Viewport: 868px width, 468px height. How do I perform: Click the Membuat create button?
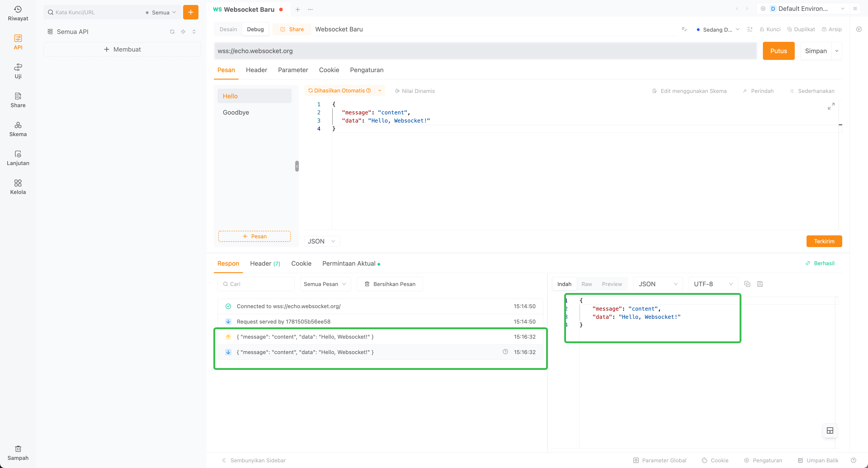click(122, 49)
